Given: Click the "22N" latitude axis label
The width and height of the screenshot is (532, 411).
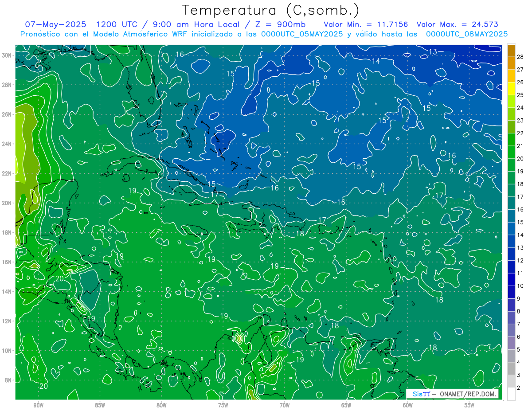Looking at the screenshot, I should tap(7, 173).
